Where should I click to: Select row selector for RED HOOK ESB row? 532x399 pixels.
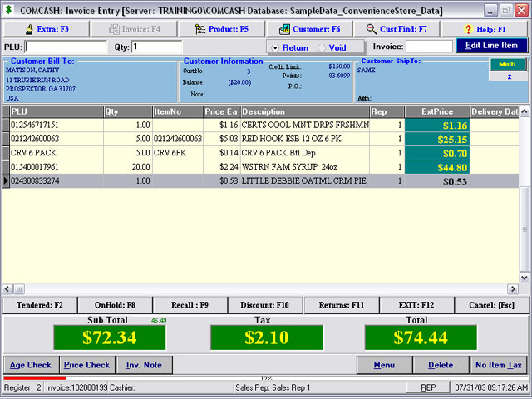6,139
